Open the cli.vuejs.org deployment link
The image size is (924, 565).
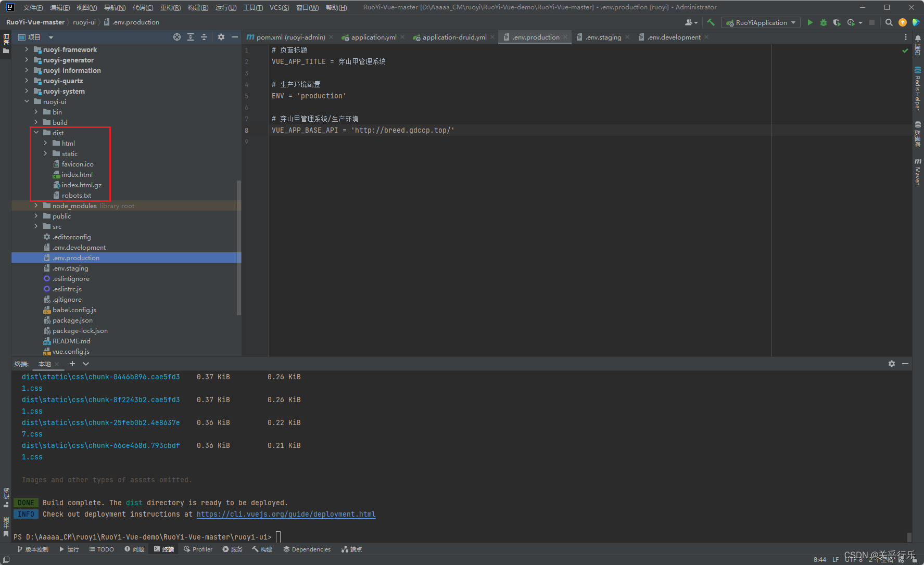[286, 514]
